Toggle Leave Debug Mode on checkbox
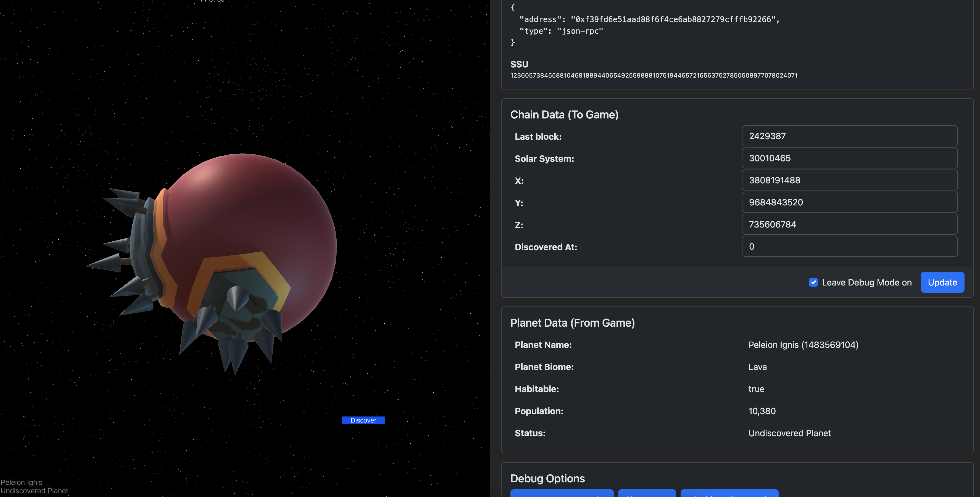 point(813,282)
